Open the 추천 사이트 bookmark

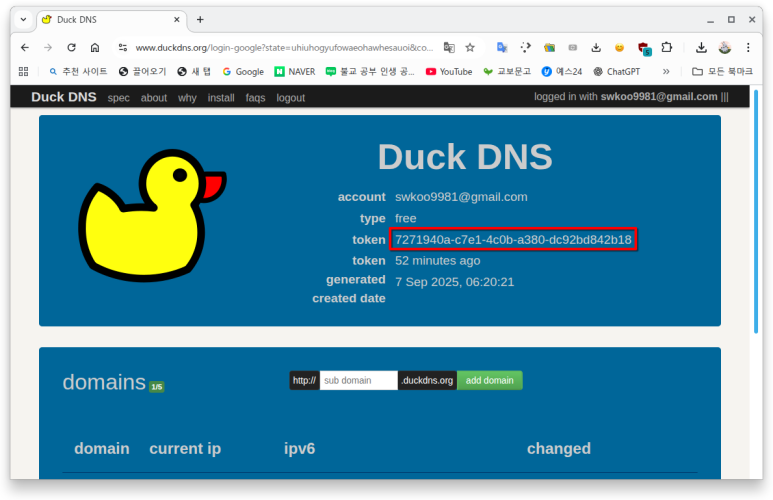[x=78, y=71]
